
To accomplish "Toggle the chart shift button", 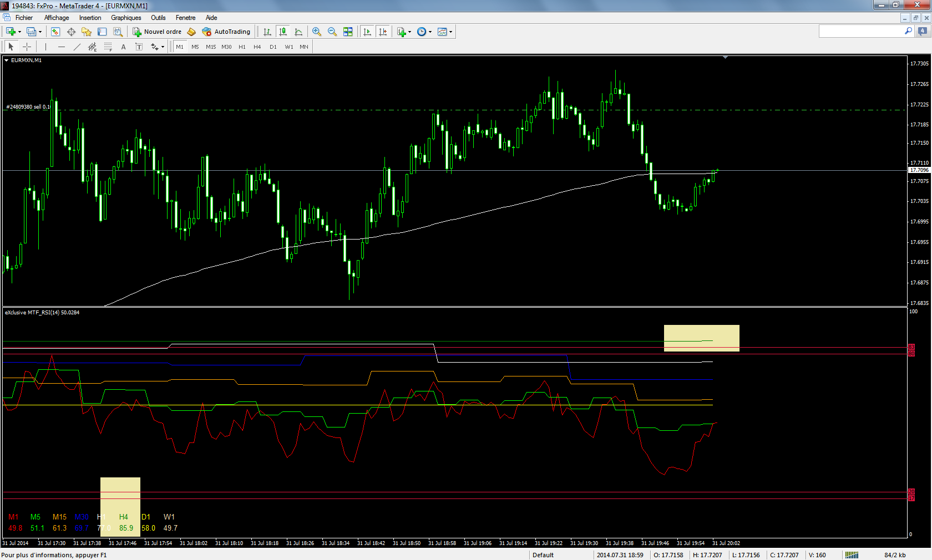I will pos(383,32).
